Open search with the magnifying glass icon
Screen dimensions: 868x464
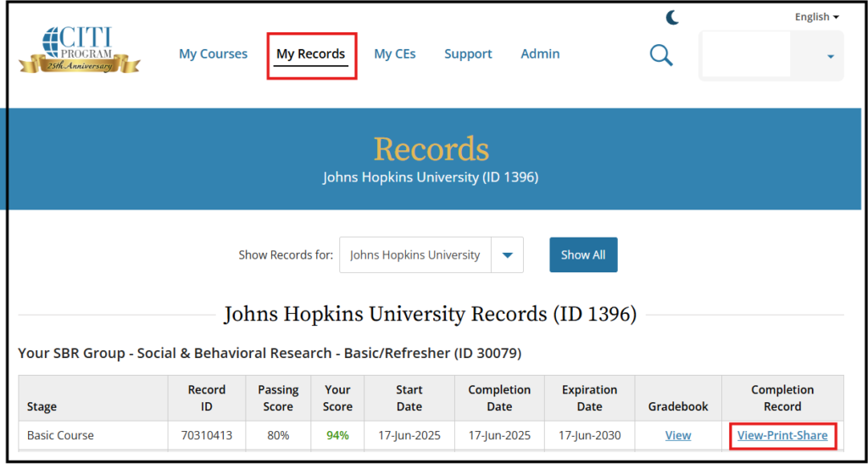click(x=661, y=55)
